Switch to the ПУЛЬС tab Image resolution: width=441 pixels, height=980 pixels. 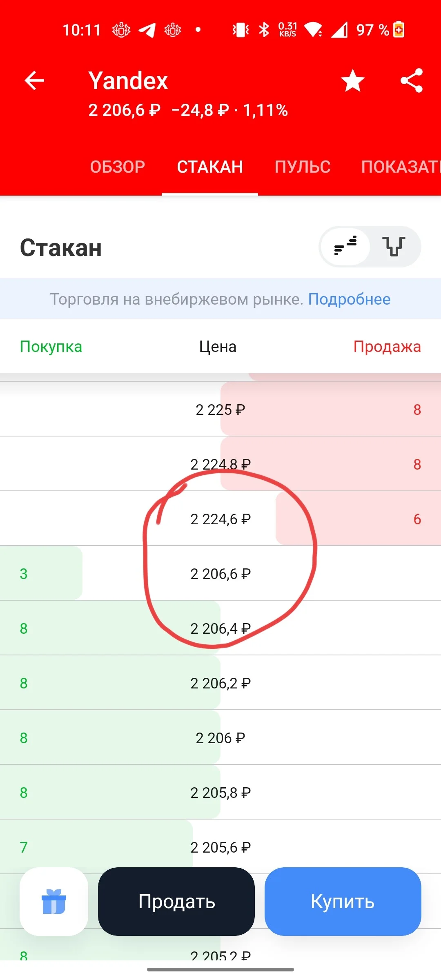pyautogui.click(x=303, y=167)
